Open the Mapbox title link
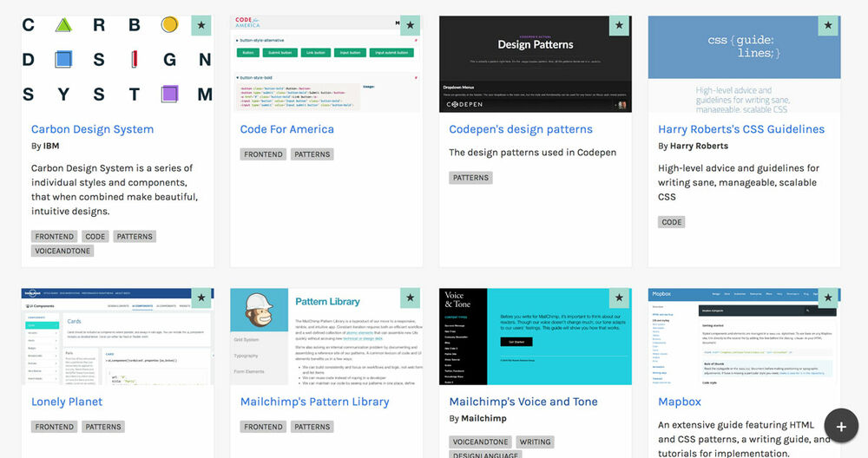 click(680, 402)
